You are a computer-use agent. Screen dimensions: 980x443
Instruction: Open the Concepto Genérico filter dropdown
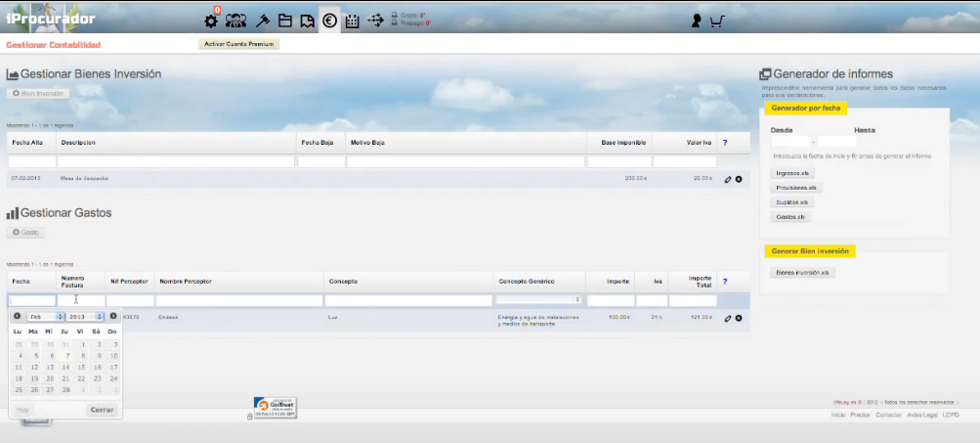tap(538, 300)
